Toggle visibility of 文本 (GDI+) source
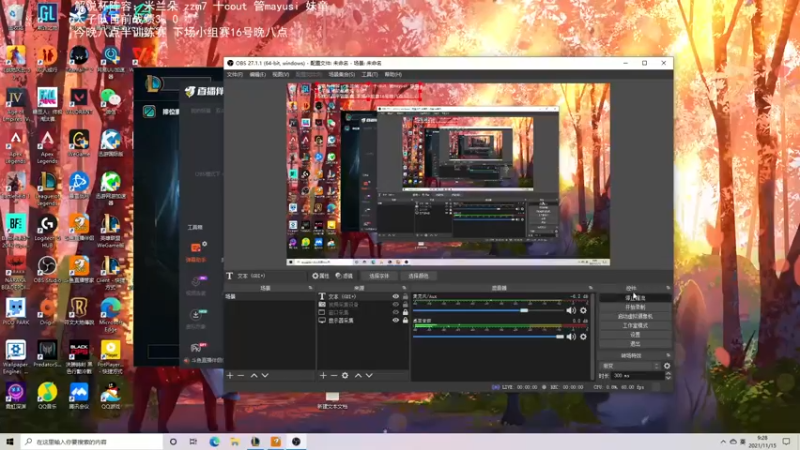The image size is (800, 450). [395, 296]
